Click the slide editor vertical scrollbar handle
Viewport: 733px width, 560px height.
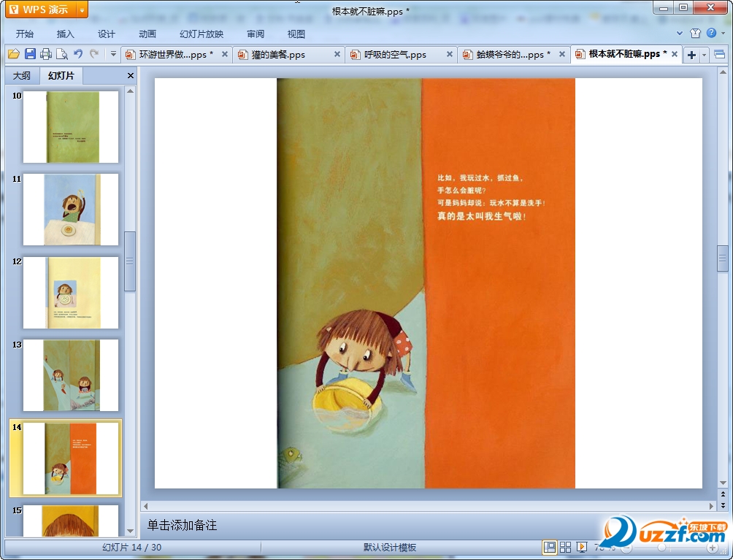click(x=723, y=258)
